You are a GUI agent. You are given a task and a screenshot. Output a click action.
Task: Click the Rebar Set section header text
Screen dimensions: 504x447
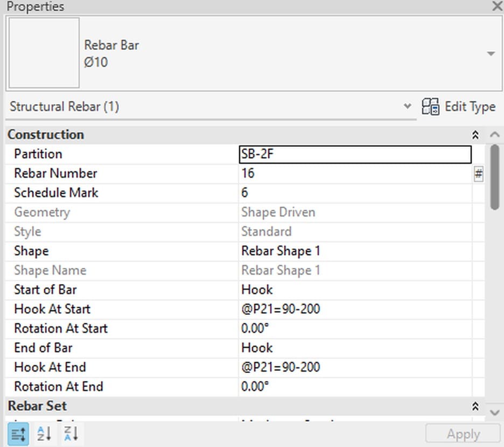tap(37, 406)
